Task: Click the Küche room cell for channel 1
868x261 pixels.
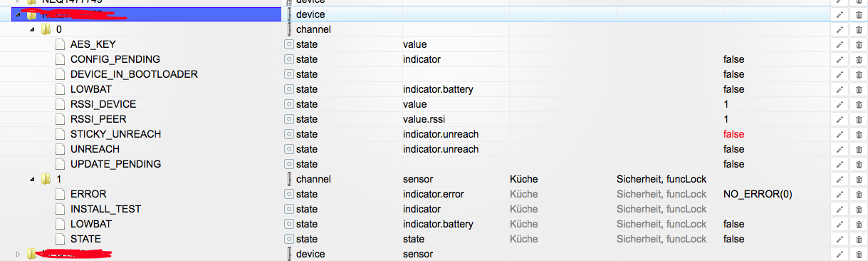Action: point(524,179)
